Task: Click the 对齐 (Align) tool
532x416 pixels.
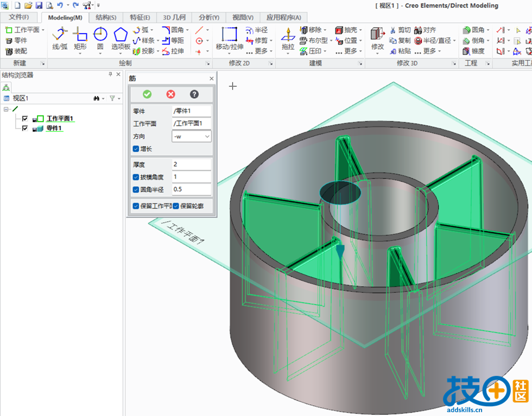Action: [425, 30]
